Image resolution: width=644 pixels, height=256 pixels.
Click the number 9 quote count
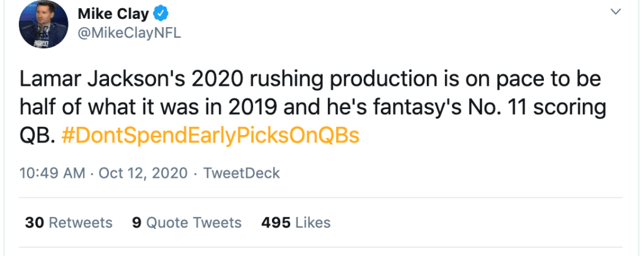pyautogui.click(x=136, y=223)
